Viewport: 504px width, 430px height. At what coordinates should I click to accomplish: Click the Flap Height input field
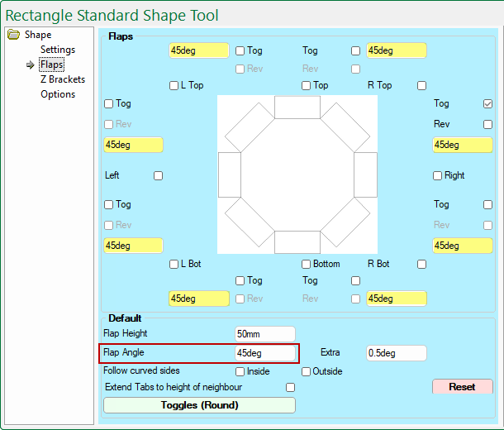[264, 334]
